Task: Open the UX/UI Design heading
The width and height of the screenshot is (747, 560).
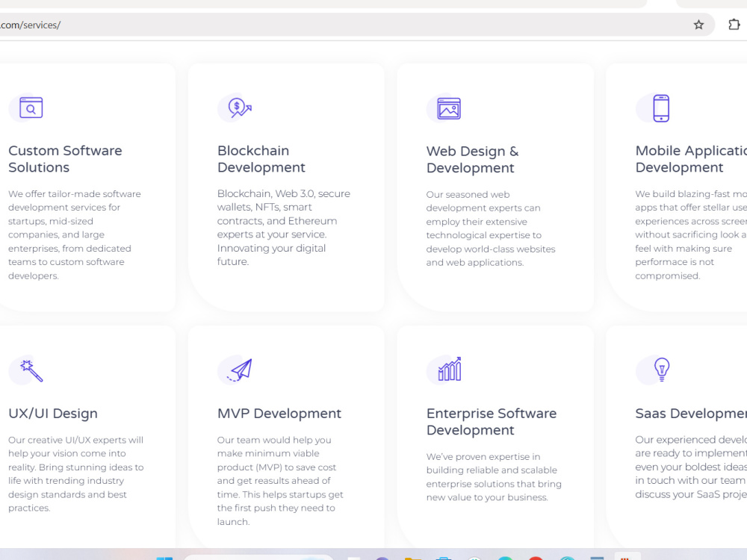Action: coord(53,414)
